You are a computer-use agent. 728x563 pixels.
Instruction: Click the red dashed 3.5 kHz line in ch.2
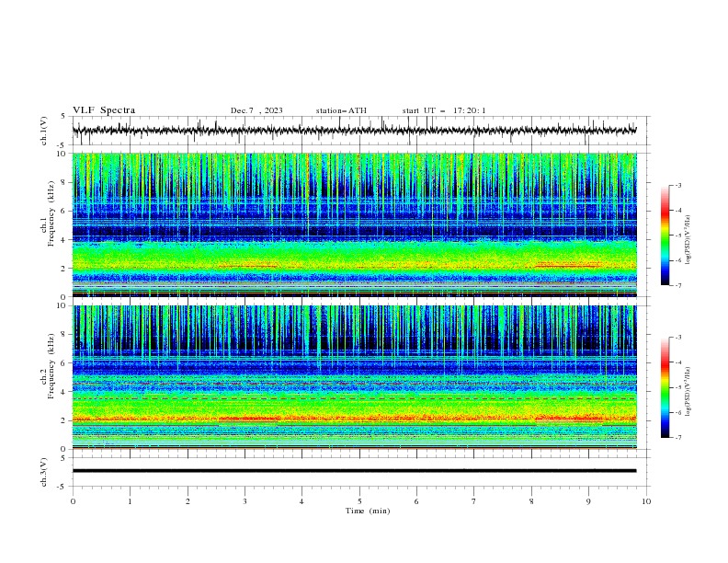point(354,398)
